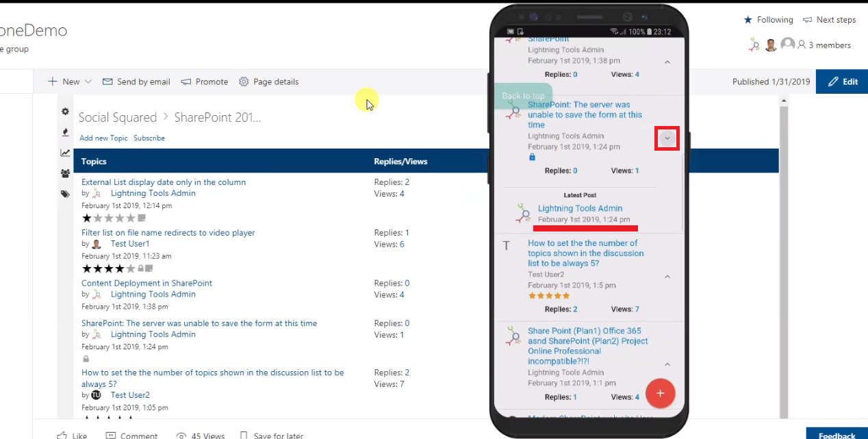Tap the avatar beside Latest Post author on phone

(x=524, y=213)
